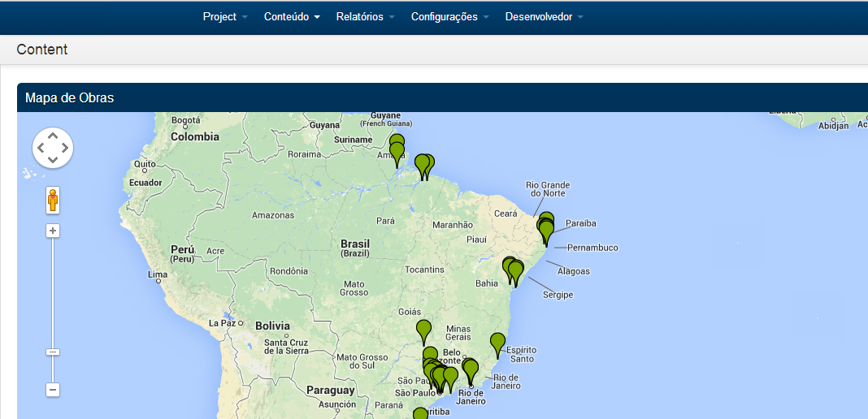Click the Content page title

[42, 50]
